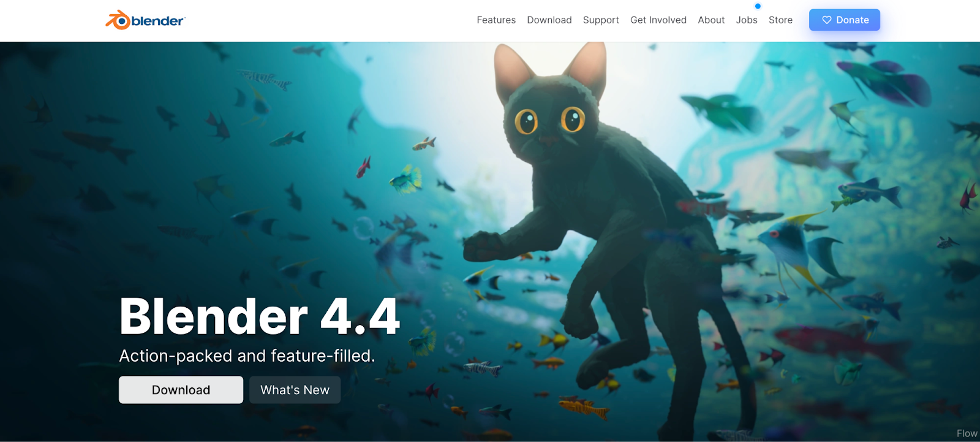Click the black cat's face in hero image
Viewport: 980px width, 442px height.
[x=549, y=123]
